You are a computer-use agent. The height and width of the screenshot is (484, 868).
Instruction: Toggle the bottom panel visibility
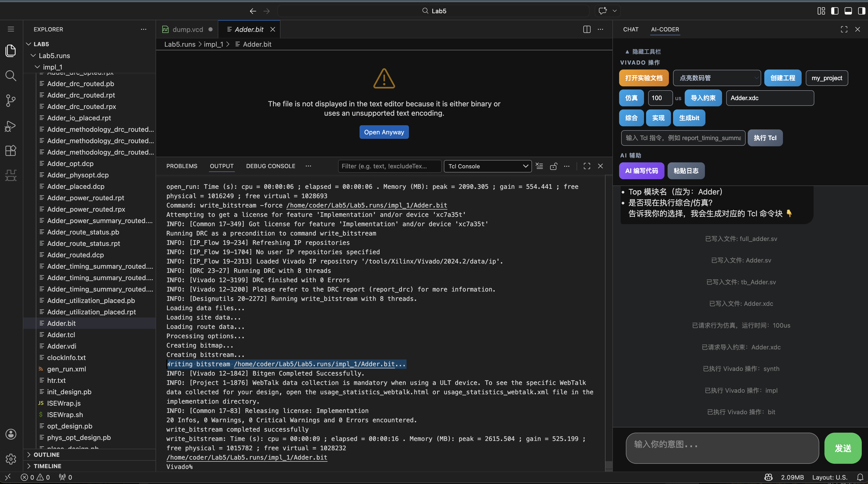pyautogui.click(x=848, y=11)
